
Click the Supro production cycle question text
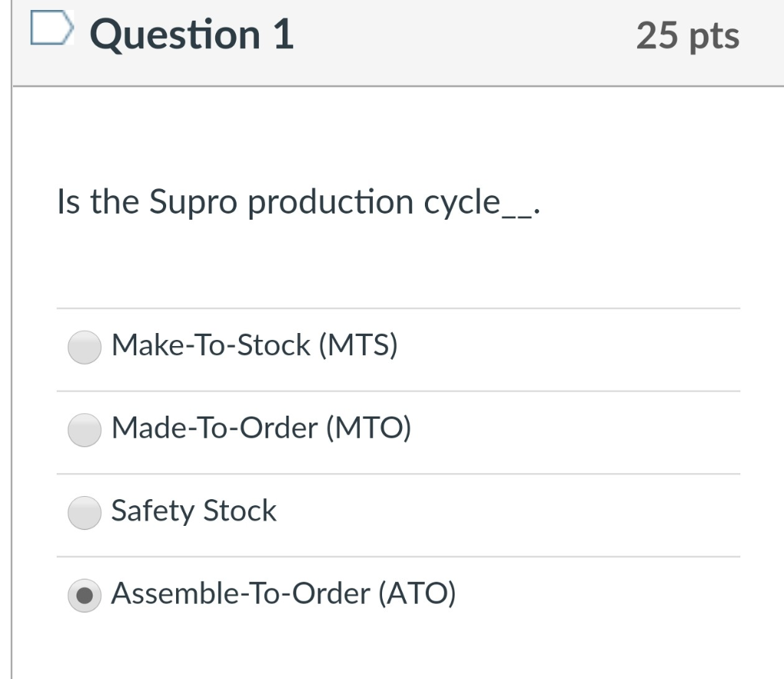pos(299,201)
